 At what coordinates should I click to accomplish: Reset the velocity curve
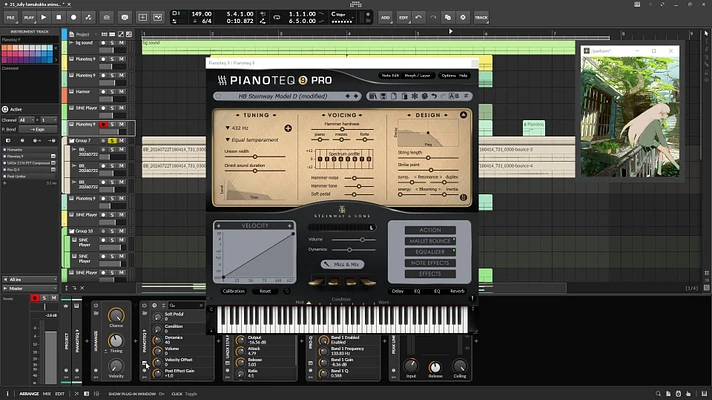click(265, 291)
